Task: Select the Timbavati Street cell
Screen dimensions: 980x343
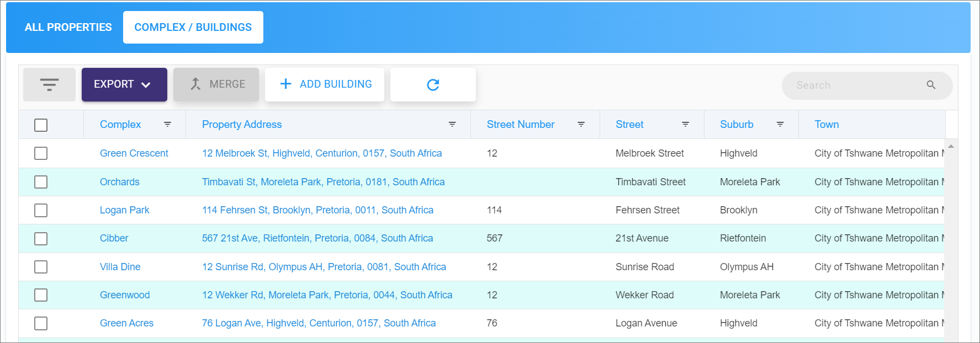Action: pos(651,182)
